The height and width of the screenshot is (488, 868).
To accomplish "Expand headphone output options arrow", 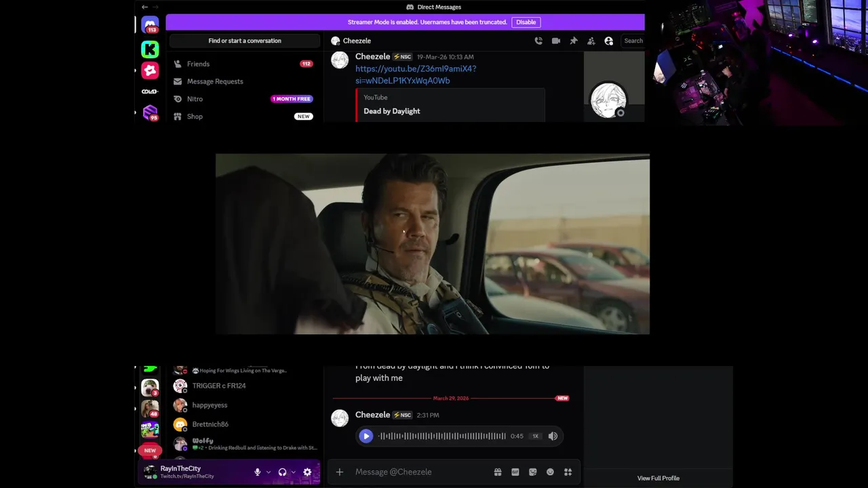I will [293, 472].
